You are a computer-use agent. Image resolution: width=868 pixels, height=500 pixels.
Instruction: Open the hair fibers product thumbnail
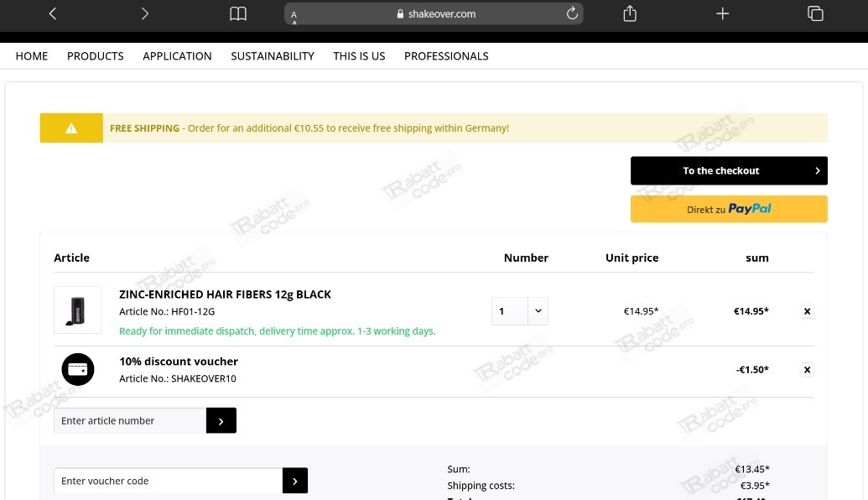pyautogui.click(x=77, y=310)
